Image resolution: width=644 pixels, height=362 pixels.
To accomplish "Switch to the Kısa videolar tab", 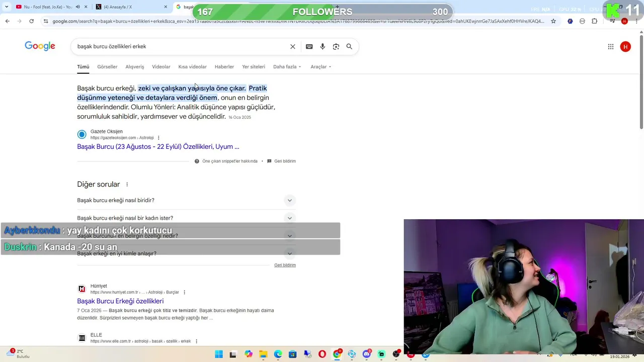I will click(x=192, y=67).
